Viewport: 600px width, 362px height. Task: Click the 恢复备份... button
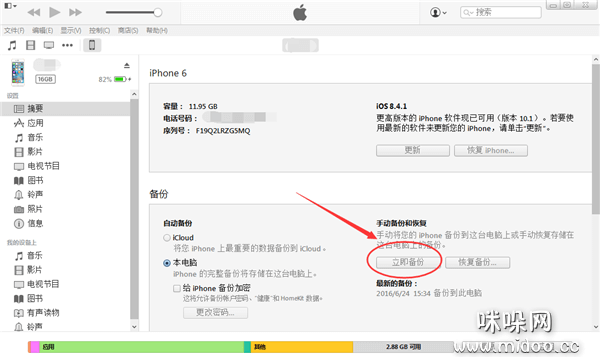pos(478,263)
